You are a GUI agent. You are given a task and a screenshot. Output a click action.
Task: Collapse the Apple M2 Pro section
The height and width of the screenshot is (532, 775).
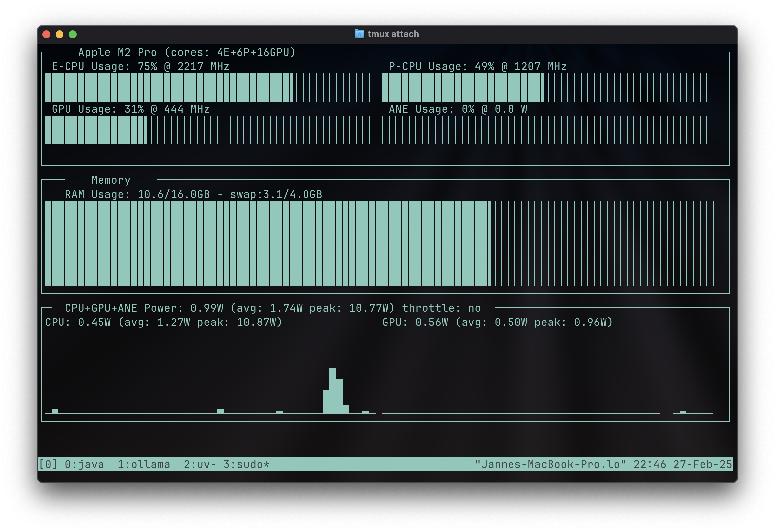tap(186, 52)
